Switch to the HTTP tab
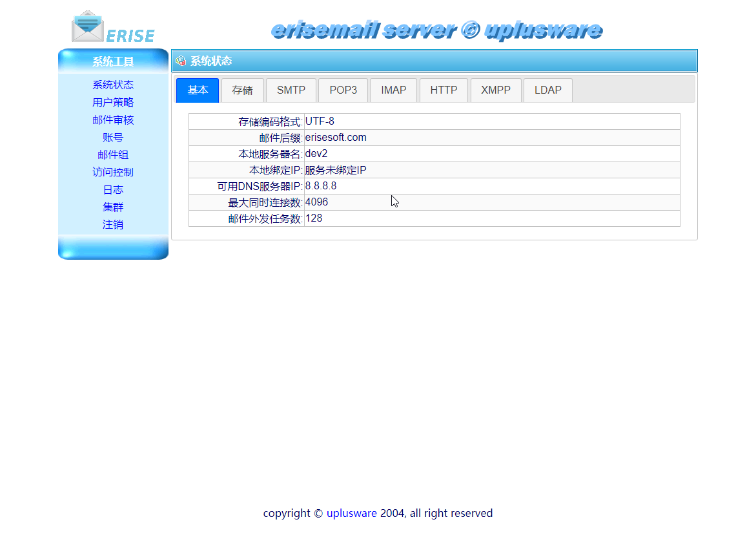This screenshot has height=535, width=756. pyautogui.click(x=444, y=90)
